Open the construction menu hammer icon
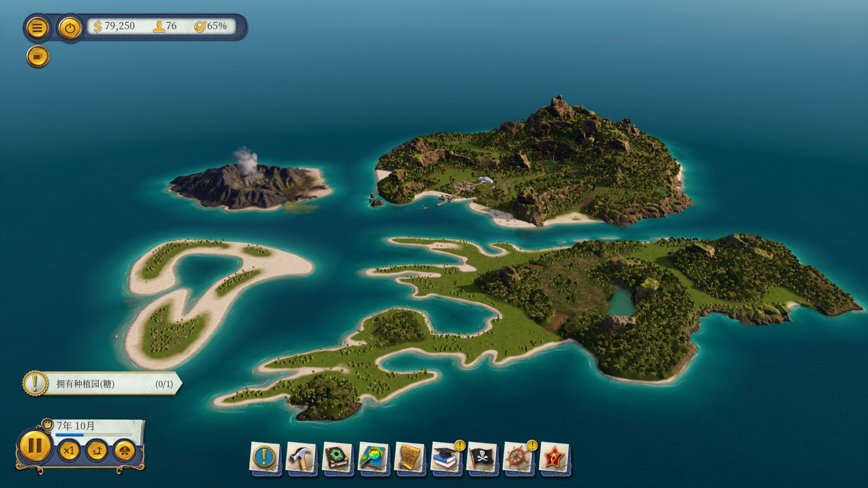868x488 pixels. (x=301, y=458)
